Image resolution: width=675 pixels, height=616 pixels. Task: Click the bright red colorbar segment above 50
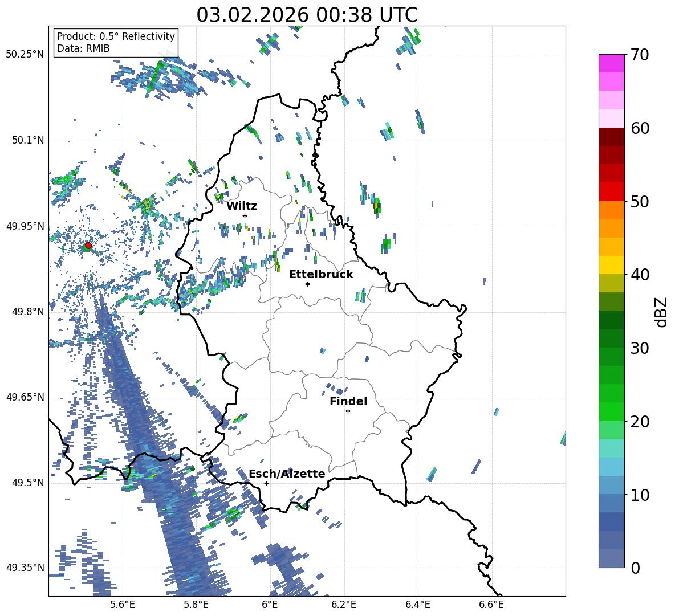coord(611,192)
